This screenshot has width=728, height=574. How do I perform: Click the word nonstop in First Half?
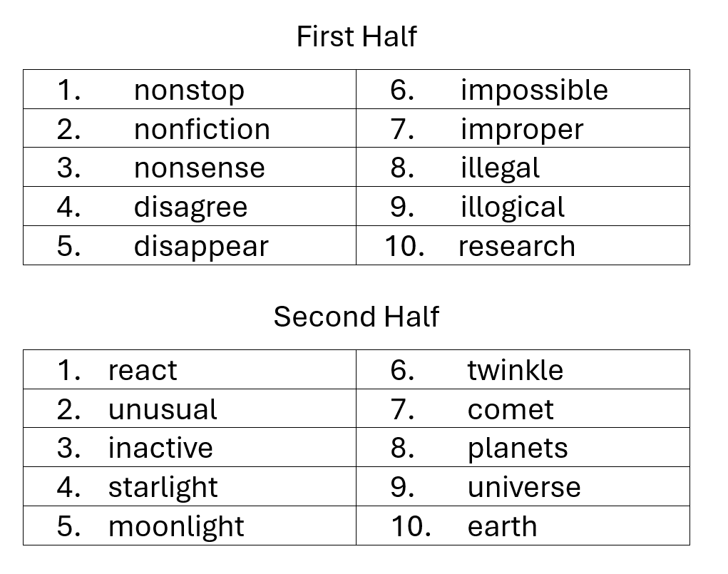(x=189, y=90)
